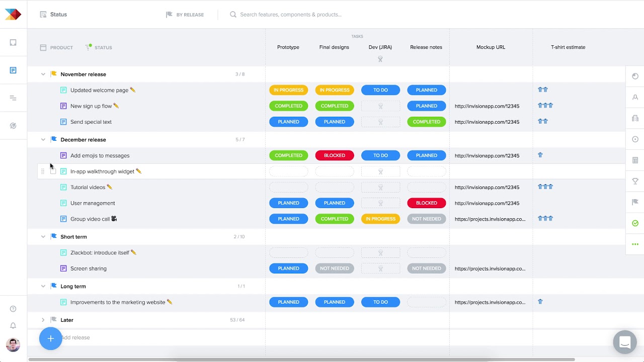
Task: Select the building panel icon on the right
Action: pyautogui.click(x=635, y=118)
